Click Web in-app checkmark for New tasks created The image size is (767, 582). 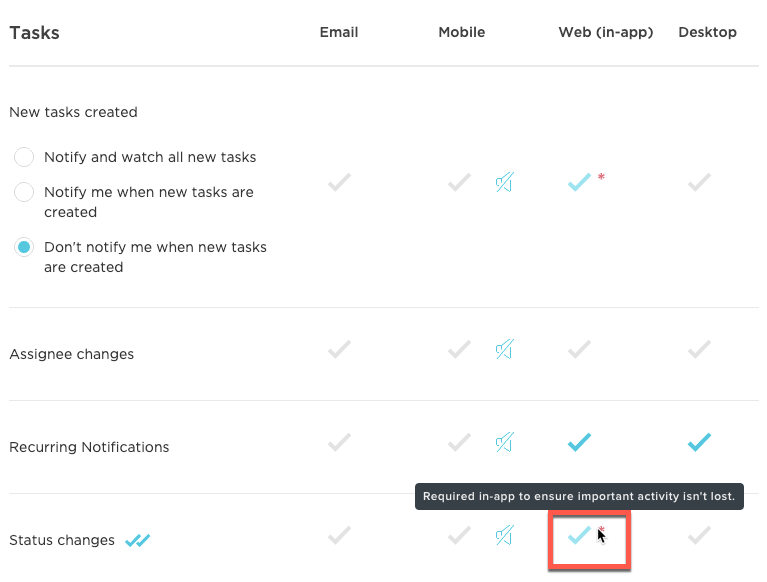(579, 182)
